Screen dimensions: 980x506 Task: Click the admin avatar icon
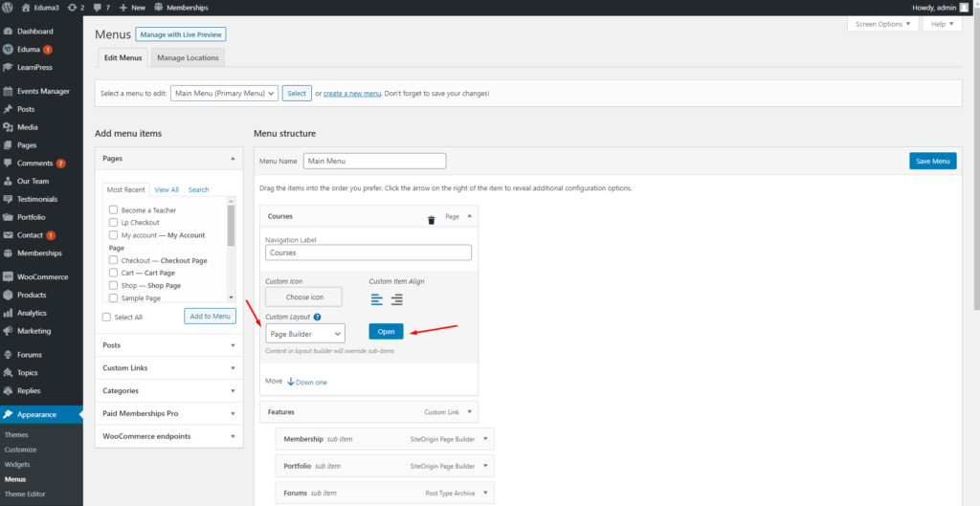[x=964, y=8]
